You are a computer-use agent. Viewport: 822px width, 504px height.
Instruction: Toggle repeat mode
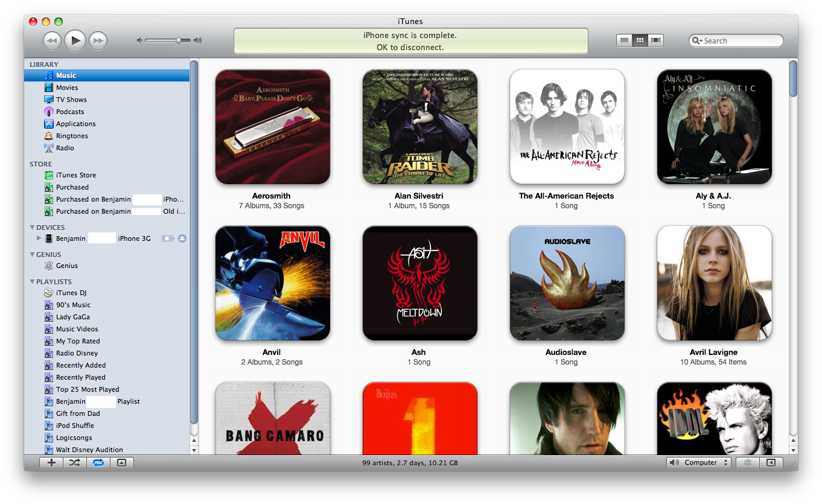(x=98, y=462)
